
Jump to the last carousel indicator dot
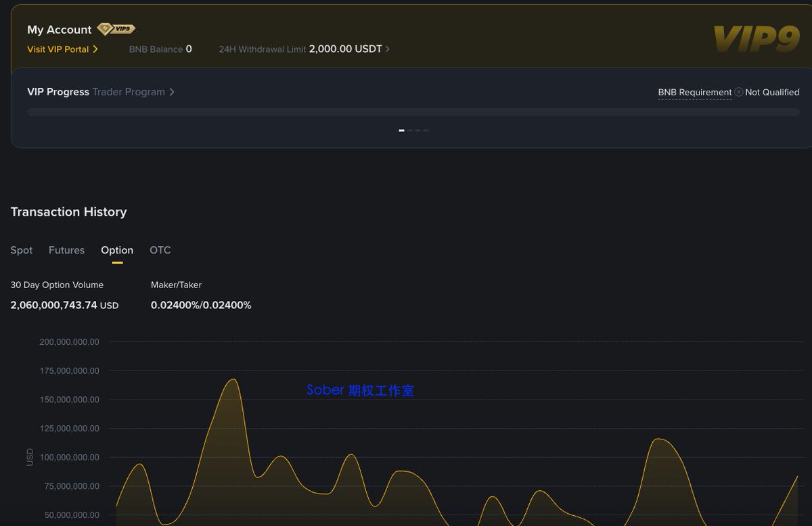426,130
